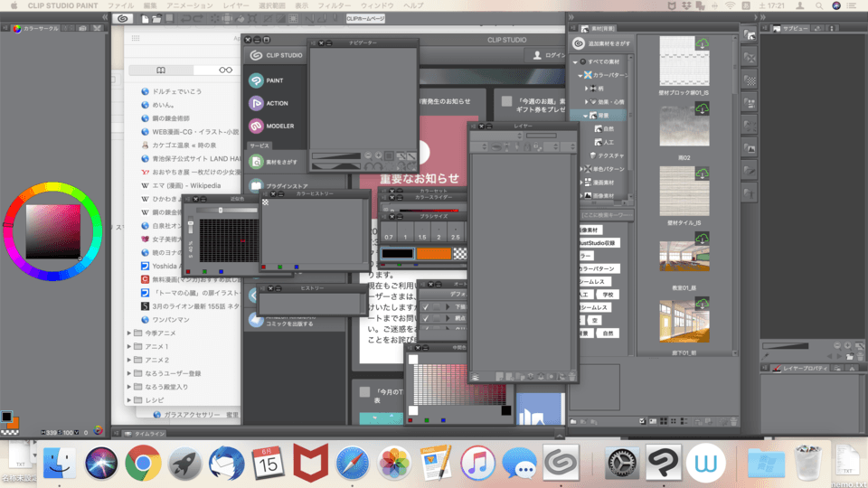Screen dimensions: 868x488
Task: Open System Preferences from Dock
Action: (x=621, y=463)
